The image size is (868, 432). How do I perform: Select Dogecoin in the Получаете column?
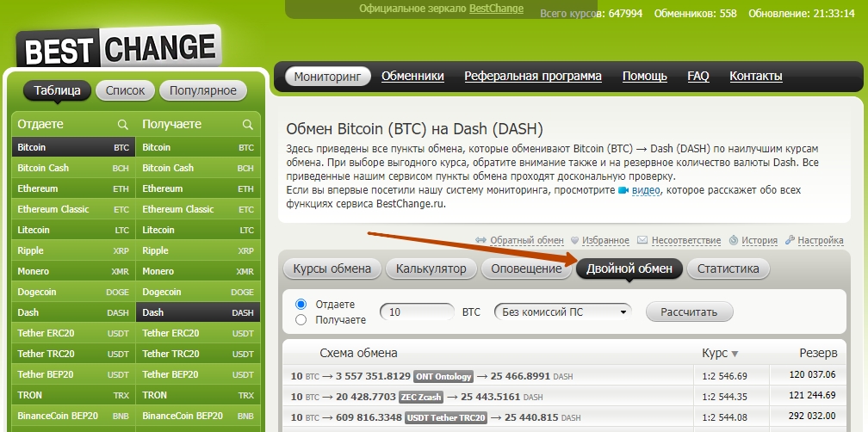pyautogui.click(x=198, y=292)
